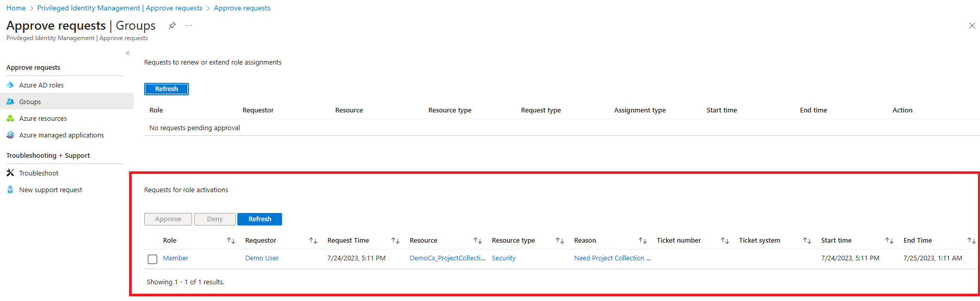
Task: Refresh the renew or extend requests
Action: click(x=167, y=89)
